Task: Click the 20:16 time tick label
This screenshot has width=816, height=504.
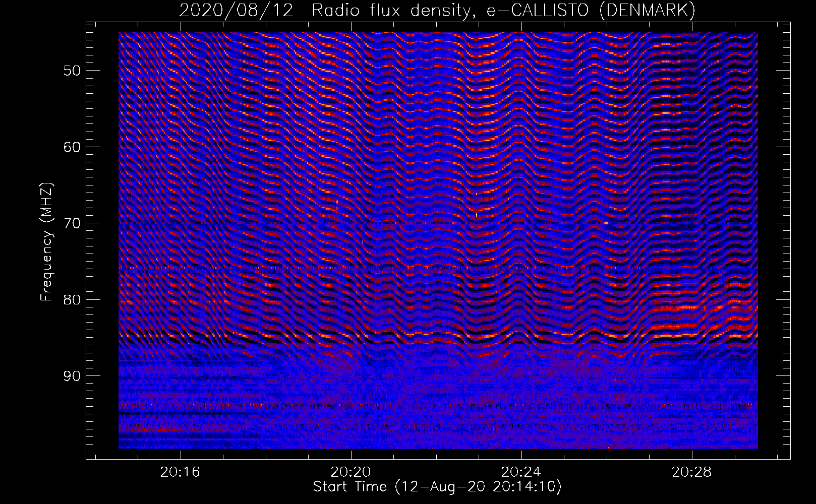Action: coord(180,472)
